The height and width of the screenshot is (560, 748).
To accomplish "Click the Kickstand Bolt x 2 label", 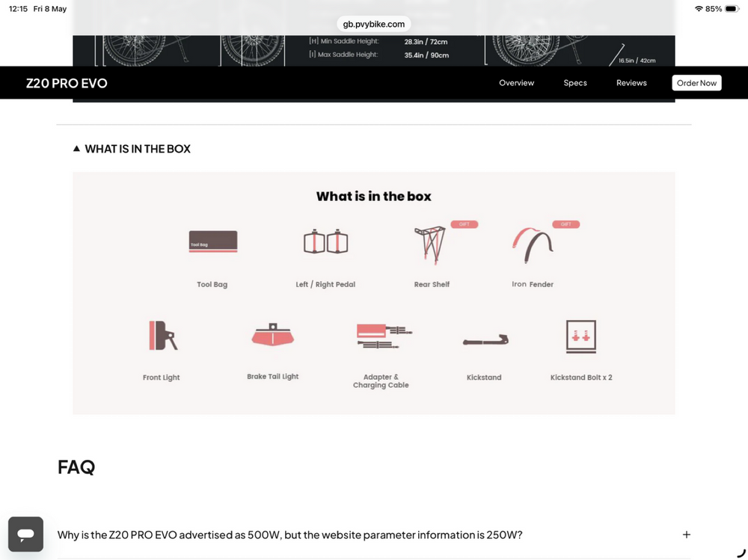I will point(581,378).
